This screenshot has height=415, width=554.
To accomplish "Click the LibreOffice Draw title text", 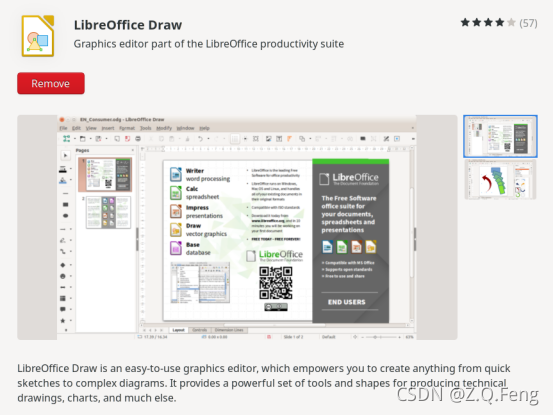I will [128, 25].
